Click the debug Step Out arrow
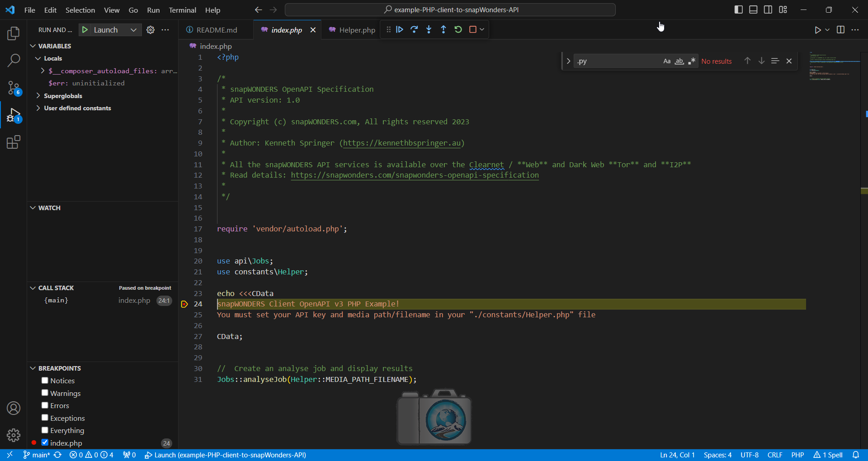This screenshot has width=868, height=461. (x=443, y=29)
